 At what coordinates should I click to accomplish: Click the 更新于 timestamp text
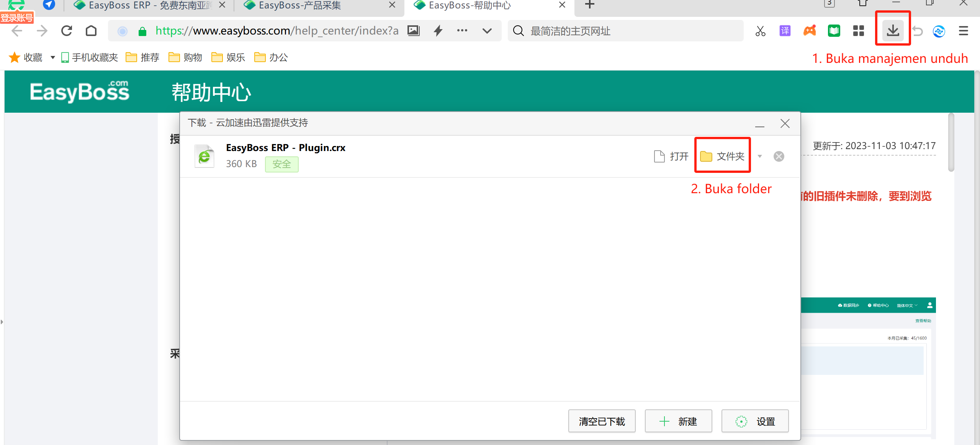pos(874,146)
